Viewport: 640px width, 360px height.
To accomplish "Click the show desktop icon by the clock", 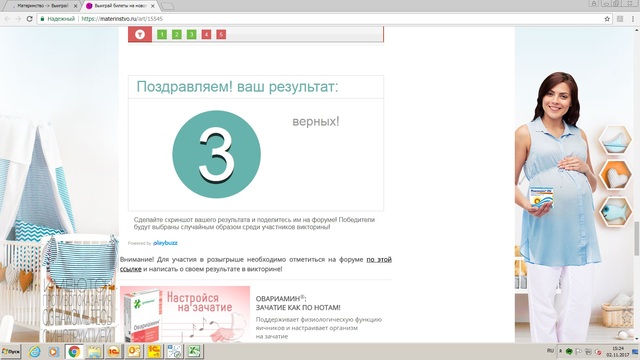I will (635, 352).
